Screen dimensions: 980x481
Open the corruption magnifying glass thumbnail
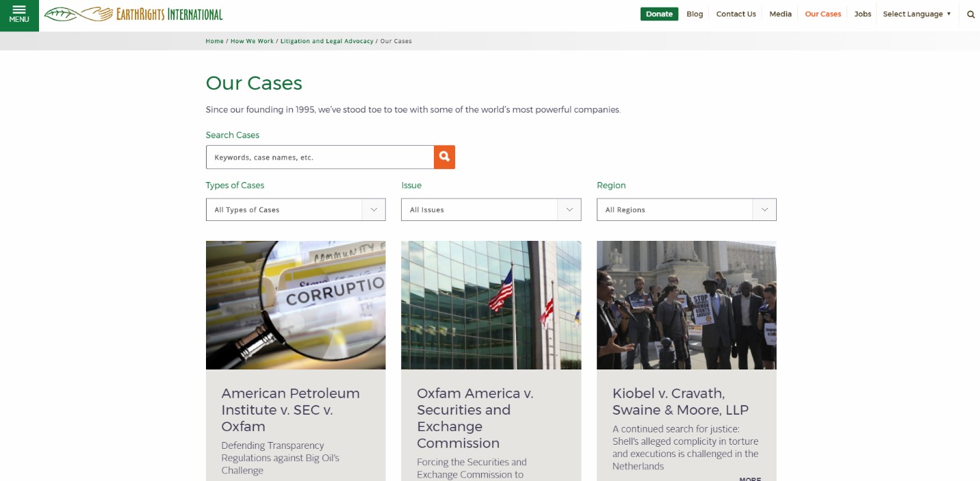click(296, 305)
